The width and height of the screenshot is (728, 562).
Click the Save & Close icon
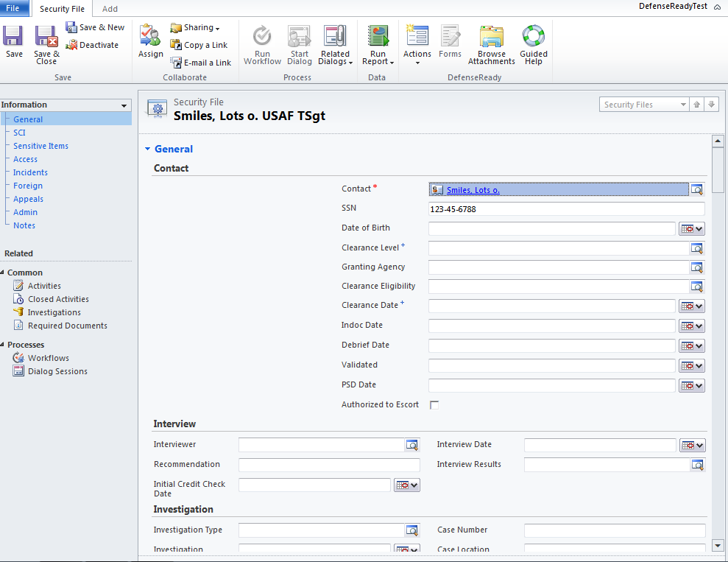46,41
